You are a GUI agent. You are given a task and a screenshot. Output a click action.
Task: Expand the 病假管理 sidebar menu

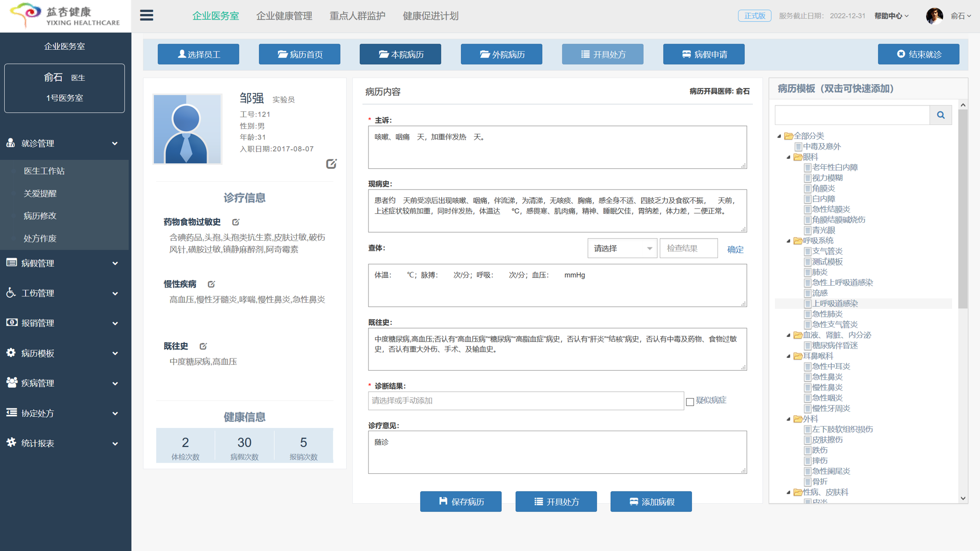pyautogui.click(x=63, y=263)
